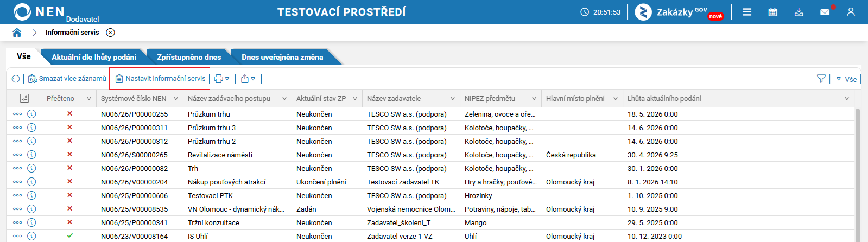
Task: Open Přečteno column filter arrow
Action: point(89,98)
